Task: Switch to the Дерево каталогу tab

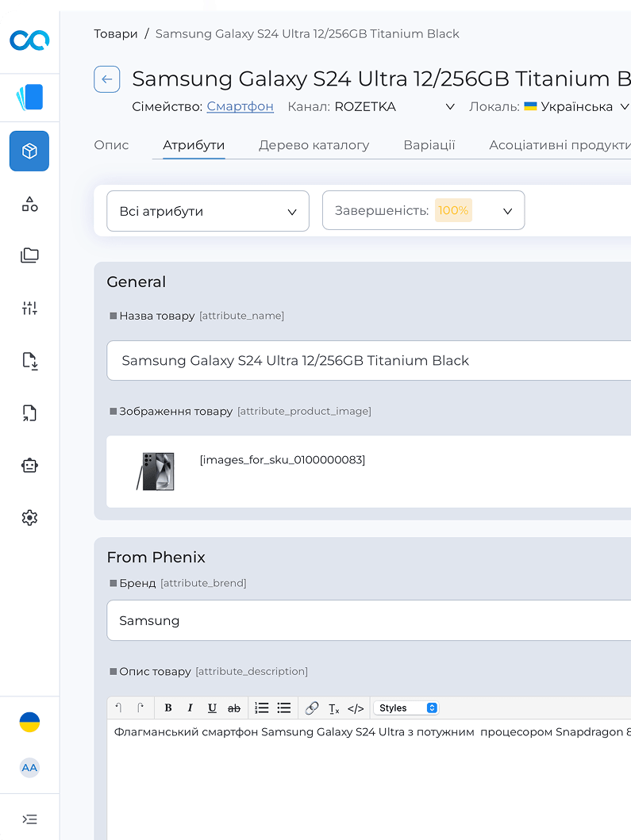Action: (x=314, y=145)
